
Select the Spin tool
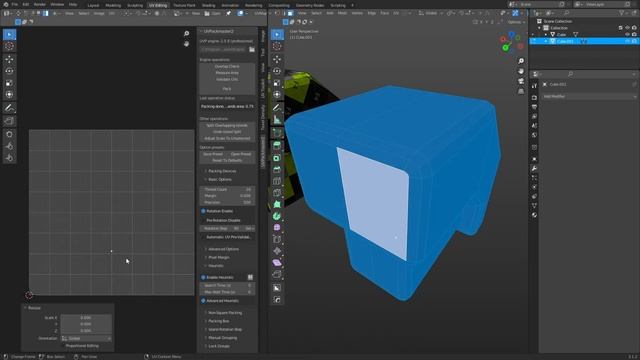click(277, 216)
